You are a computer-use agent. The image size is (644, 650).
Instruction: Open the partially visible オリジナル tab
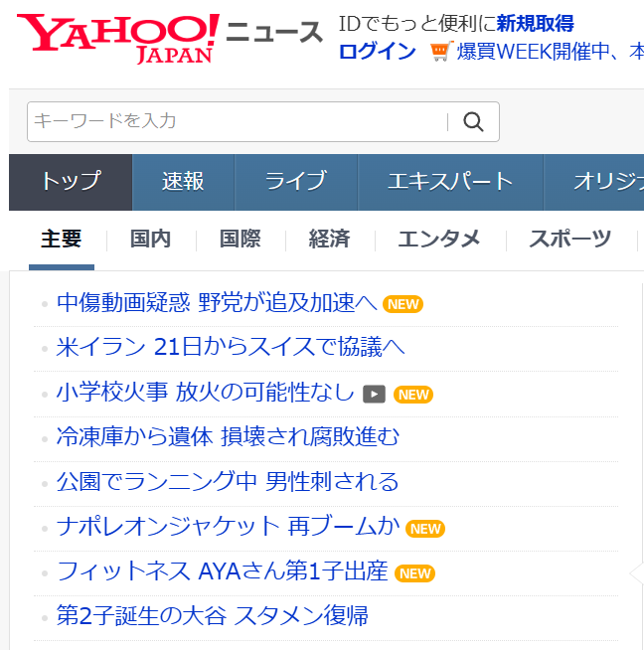[x=594, y=182]
